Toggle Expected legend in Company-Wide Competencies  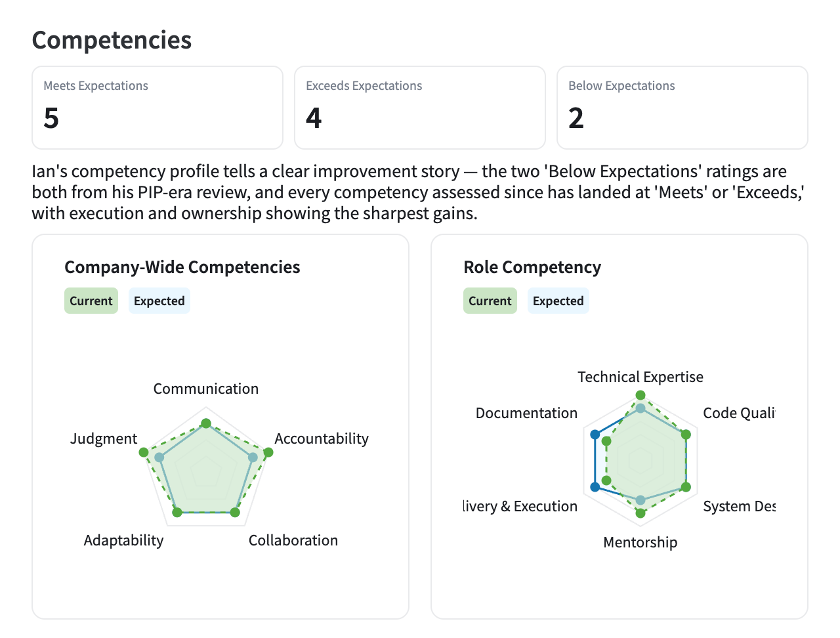(x=159, y=301)
